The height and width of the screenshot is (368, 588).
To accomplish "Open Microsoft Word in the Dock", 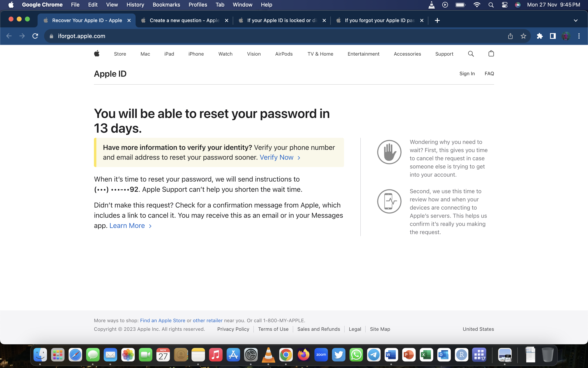I will tap(391, 355).
